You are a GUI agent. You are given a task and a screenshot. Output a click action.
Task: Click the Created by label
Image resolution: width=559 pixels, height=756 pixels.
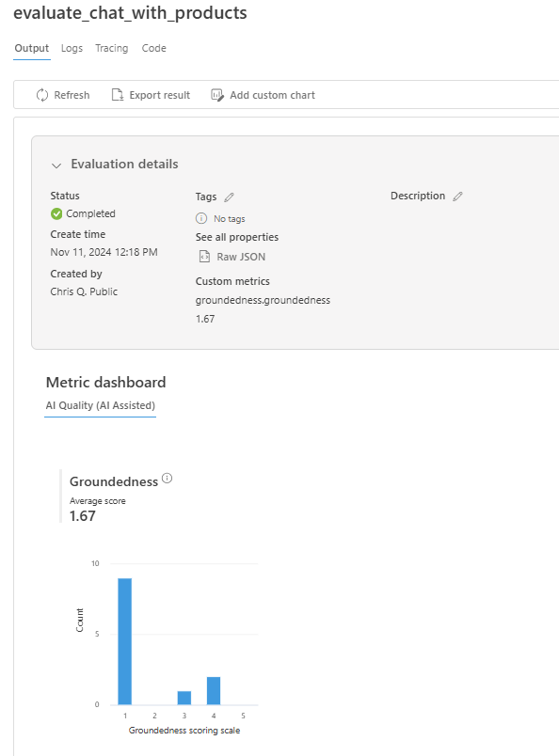[x=76, y=274]
